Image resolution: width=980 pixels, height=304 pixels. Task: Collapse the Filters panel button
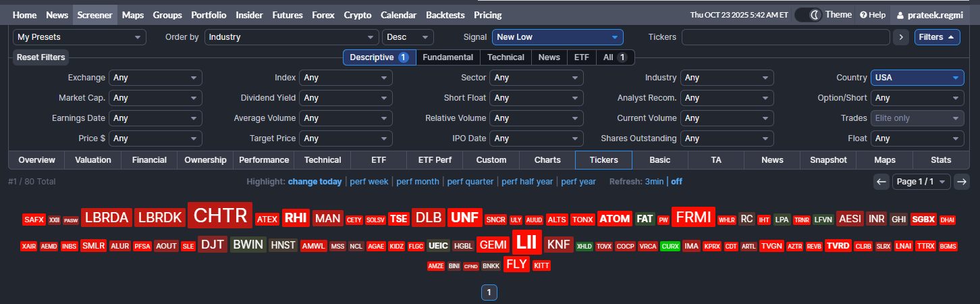point(937,37)
